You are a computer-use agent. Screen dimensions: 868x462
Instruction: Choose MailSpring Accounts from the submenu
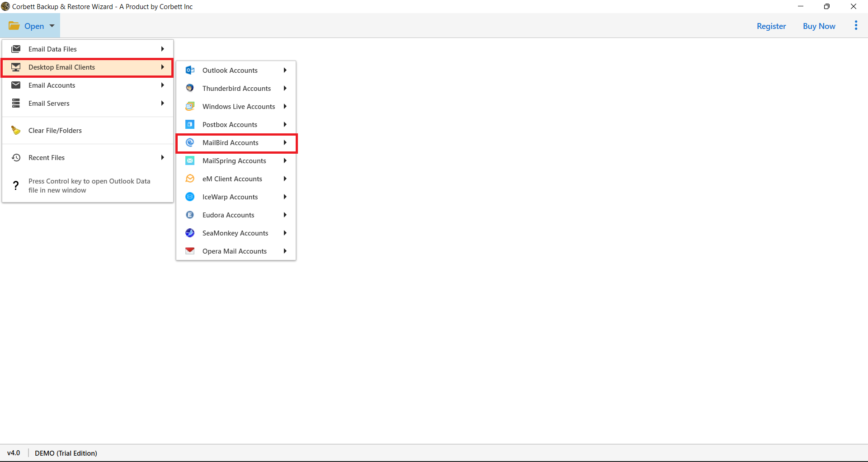[236, 160]
